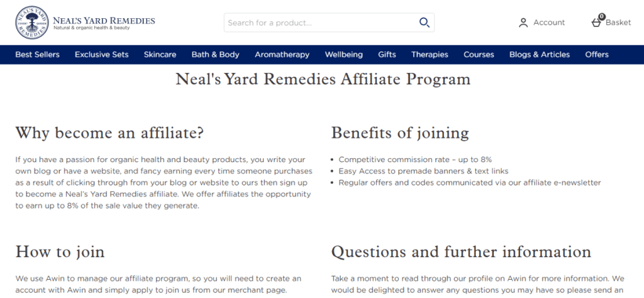The width and height of the screenshot is (644, 298).
Task: Click the Neal's Yard Remedies wordmark text
Action: [x=104, y=23]
